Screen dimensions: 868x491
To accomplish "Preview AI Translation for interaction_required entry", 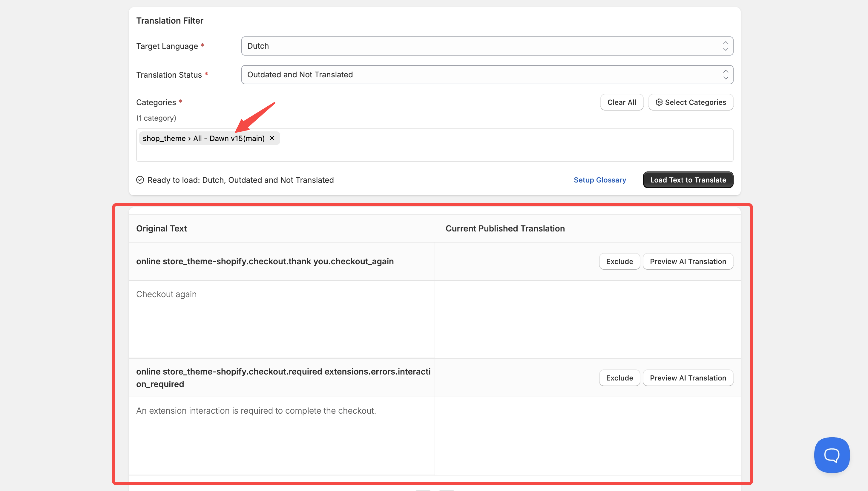I will tap(688, 378).
